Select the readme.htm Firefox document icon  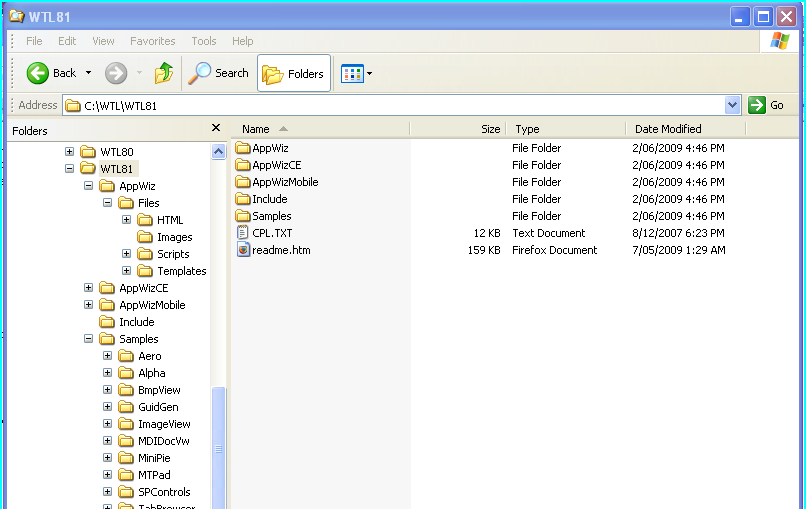(x=243, y=250)
